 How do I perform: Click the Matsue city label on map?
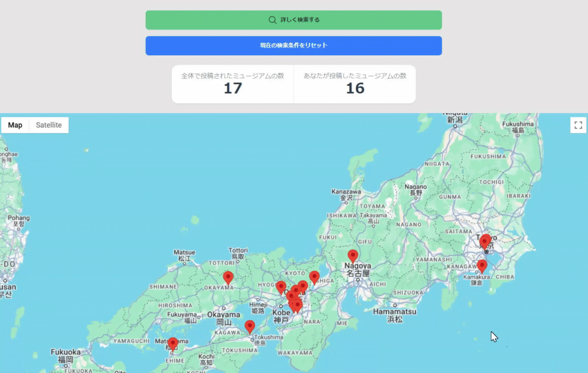(x=184, y=255)
